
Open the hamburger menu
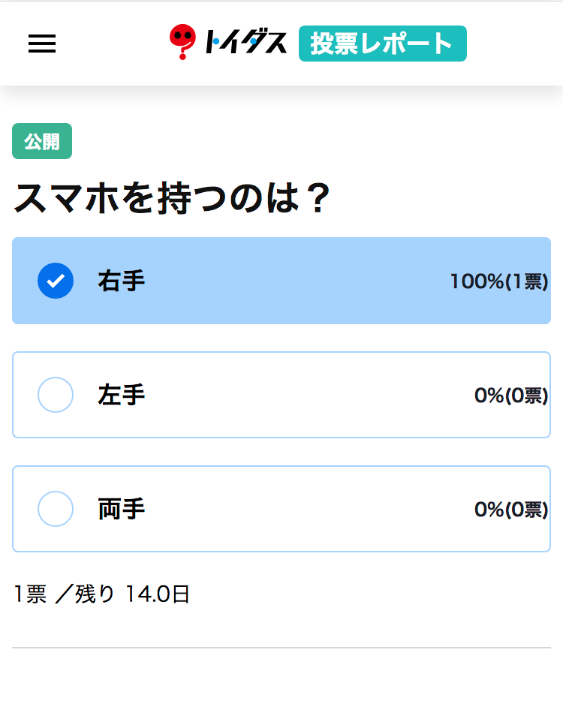pos(42,44)
